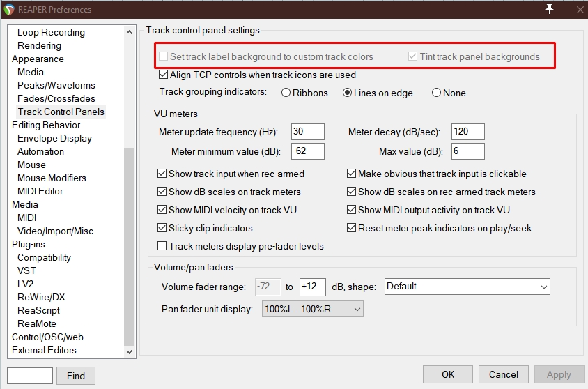
Task: Click the Apply button
Action: tap(559, 374)
